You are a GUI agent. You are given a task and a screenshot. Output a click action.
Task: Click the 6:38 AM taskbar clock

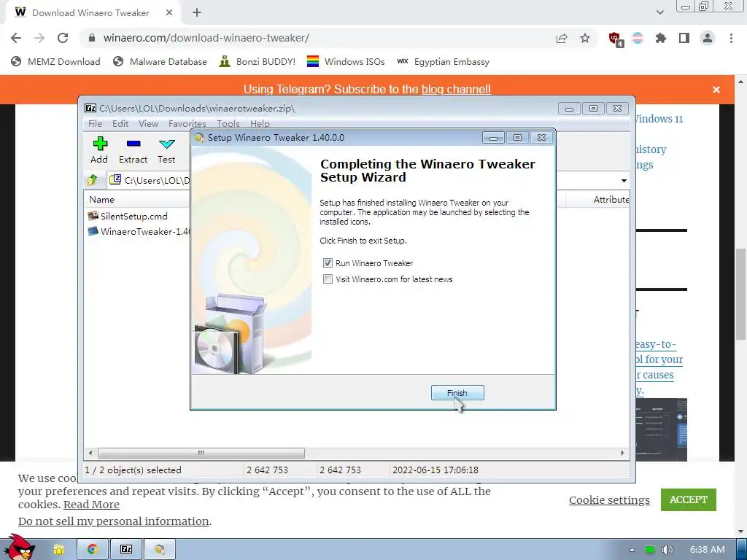tap(707, 550)
